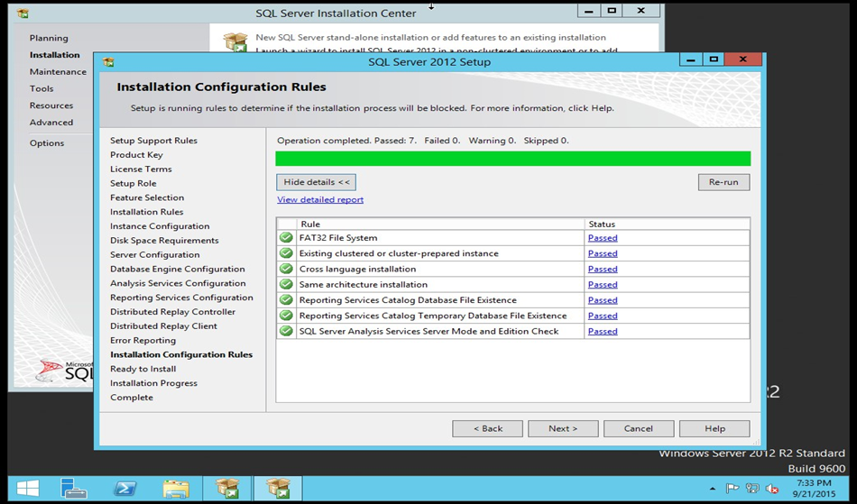
Task: Open the View detailed report link
Action: pyautogui.click(x=320, y=200)
